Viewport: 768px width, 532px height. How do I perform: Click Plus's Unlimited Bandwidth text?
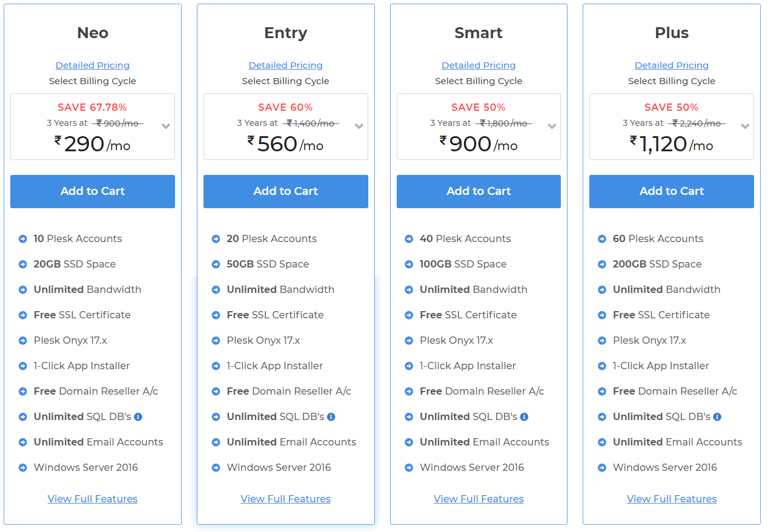point(667,290)
